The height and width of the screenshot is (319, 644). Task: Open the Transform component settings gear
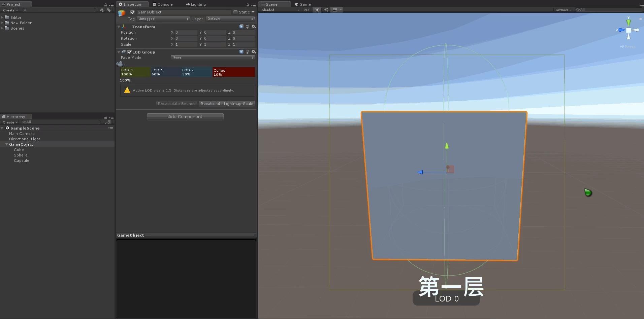pyautogui.click(x=254, y=27)
